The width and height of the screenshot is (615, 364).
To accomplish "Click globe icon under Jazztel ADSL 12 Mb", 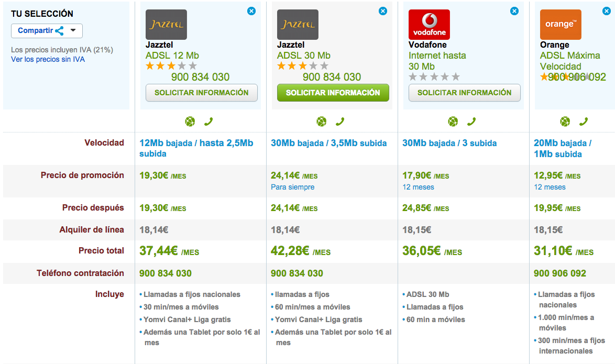I will point(190,122).
